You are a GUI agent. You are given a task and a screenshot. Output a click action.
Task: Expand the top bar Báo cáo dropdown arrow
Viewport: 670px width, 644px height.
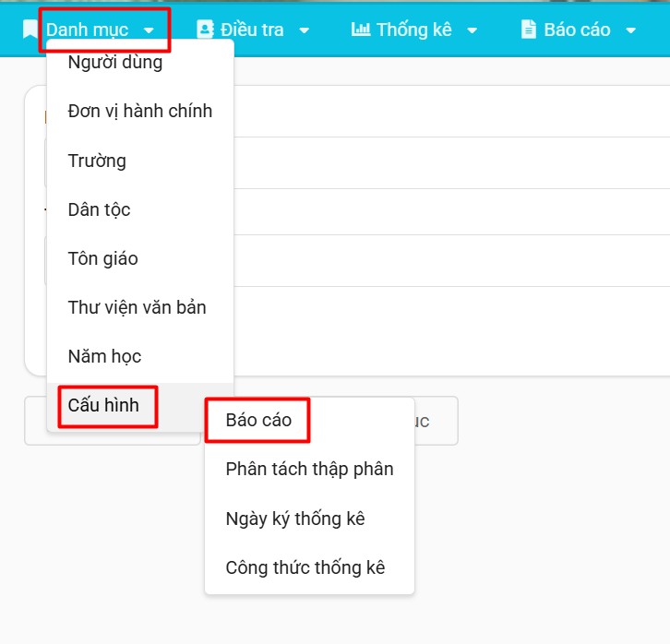(x=630, y=30)
